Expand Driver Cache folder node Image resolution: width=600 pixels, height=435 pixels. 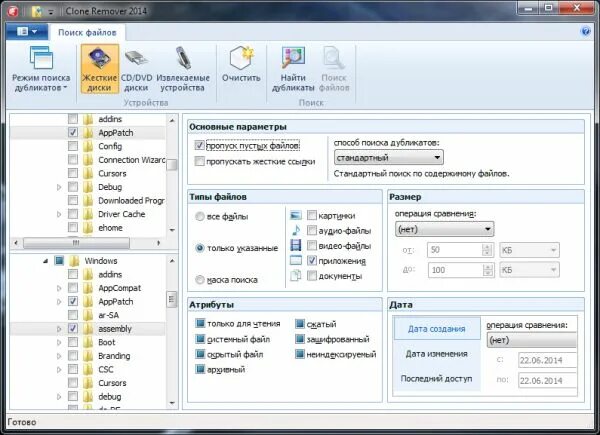pyautogui.click(x=59, y=214)
